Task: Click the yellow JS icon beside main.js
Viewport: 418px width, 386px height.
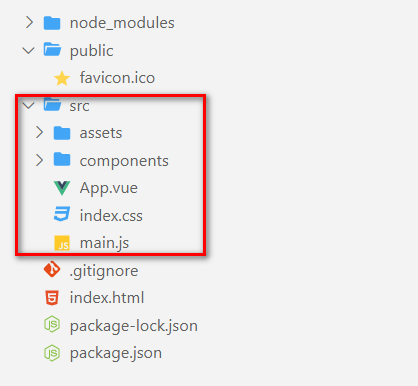Action: pyautogui.click(x=62, y=243)
